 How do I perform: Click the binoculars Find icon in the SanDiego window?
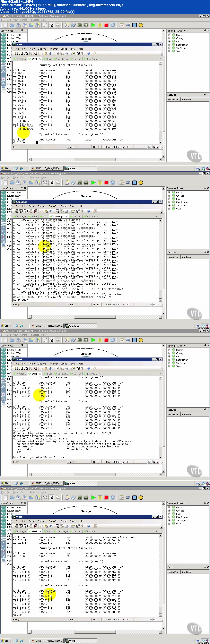[x=51, y=211]
